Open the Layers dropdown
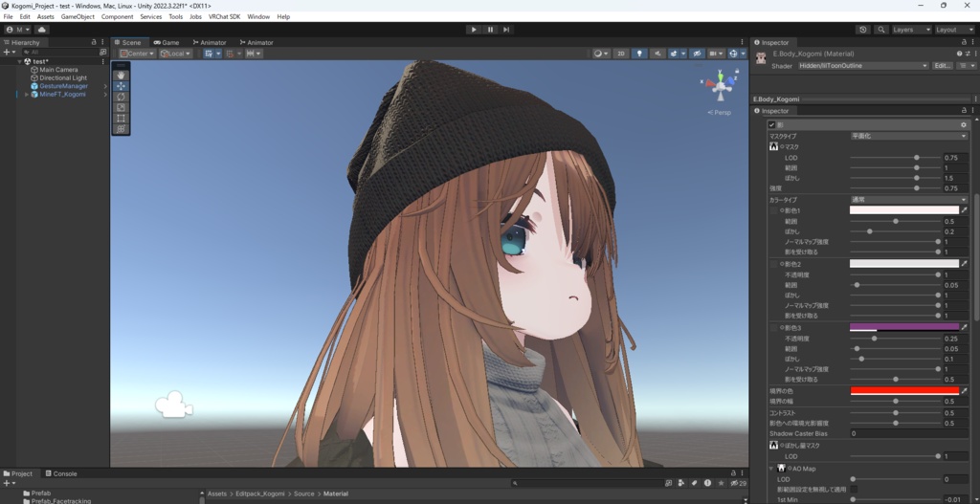This screenshot has height=504, width=980. pos(911,30)
